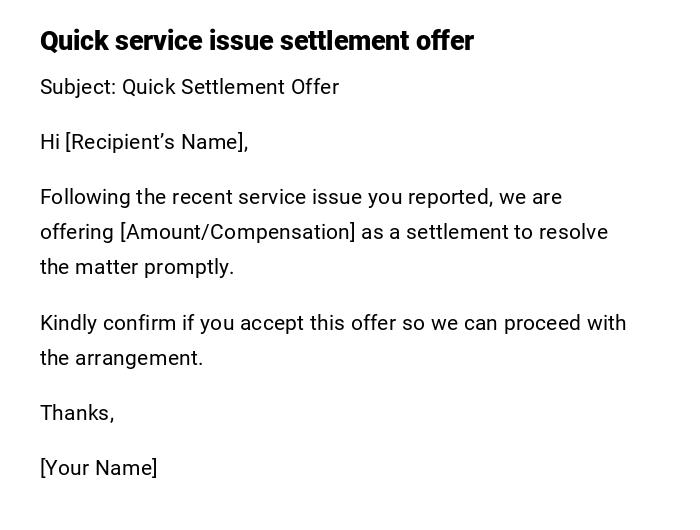Click the word "offering" before the compensation placeholder

(x=77, y=232)
